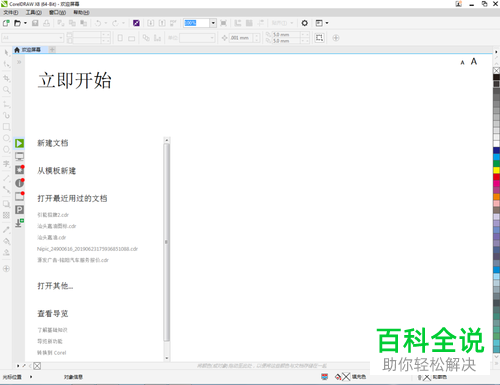Open the 工具 menu

[x=34, y=12]
